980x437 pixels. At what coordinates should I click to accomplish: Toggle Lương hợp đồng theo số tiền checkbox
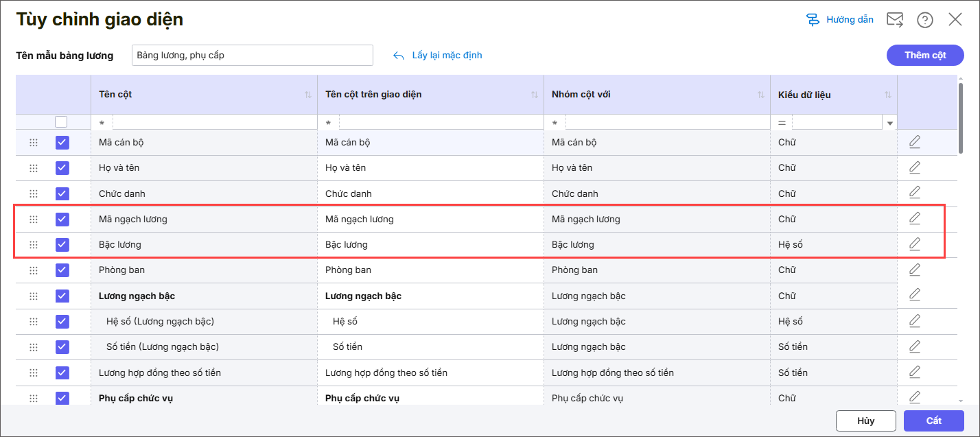point(62,373)
